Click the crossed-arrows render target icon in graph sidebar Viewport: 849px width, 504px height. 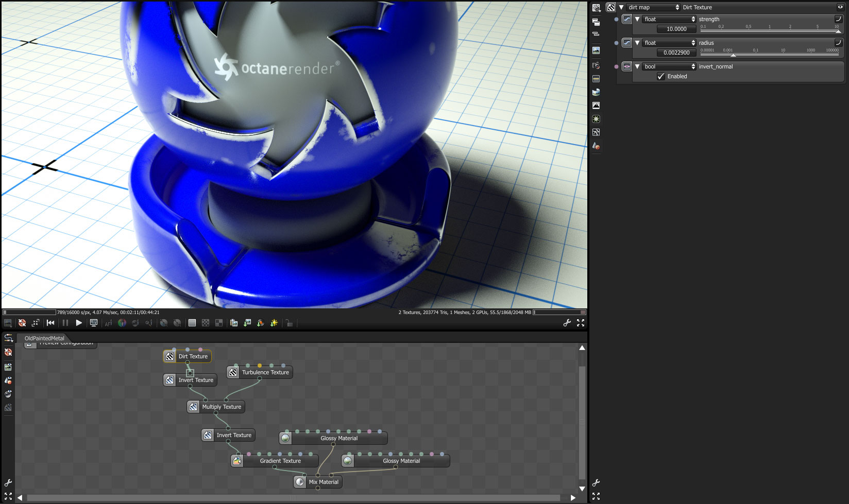(x=8, y=353)
